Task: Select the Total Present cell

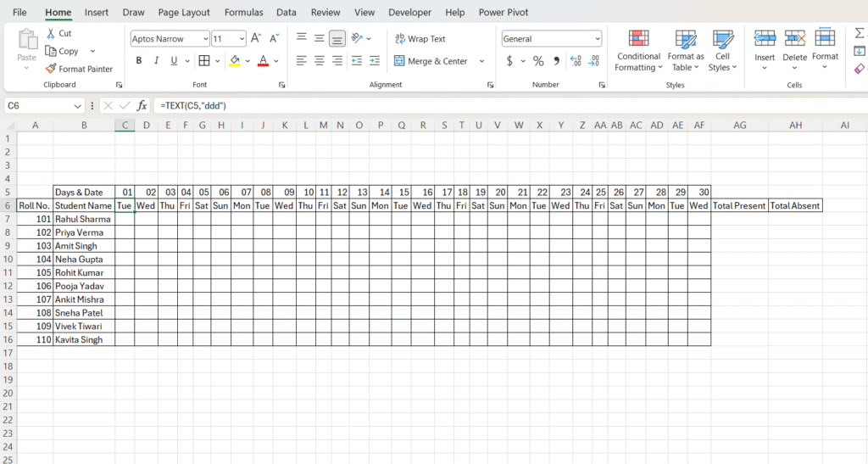Action: [x=739, y=205]
